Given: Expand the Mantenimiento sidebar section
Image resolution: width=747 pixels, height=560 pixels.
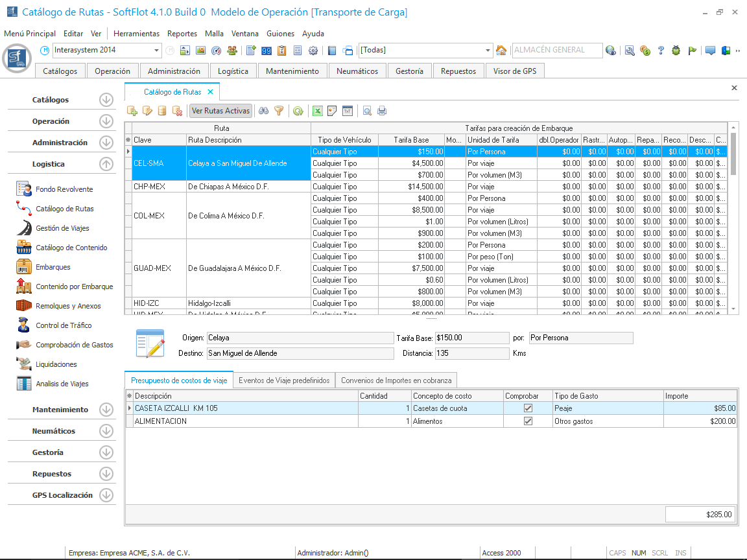Looking at the screenshot, I should point(106,410).
